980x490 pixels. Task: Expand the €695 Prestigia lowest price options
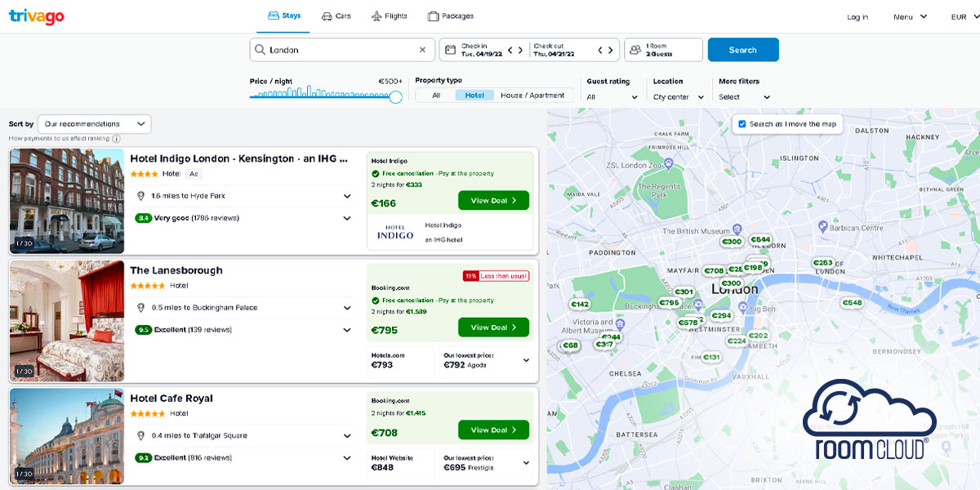pos(486,463)
